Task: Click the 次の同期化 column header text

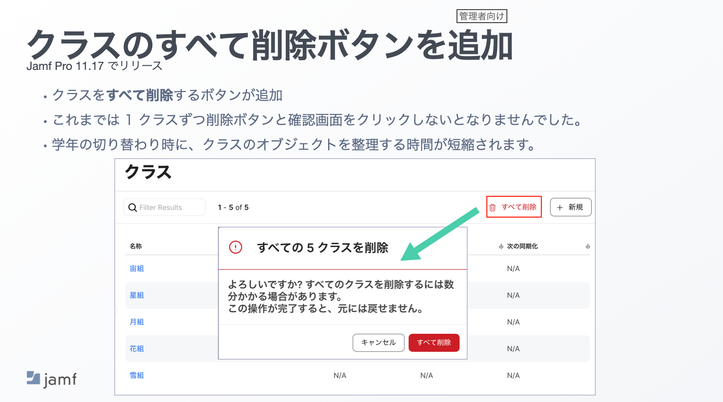Action: [x=522, y=247]
